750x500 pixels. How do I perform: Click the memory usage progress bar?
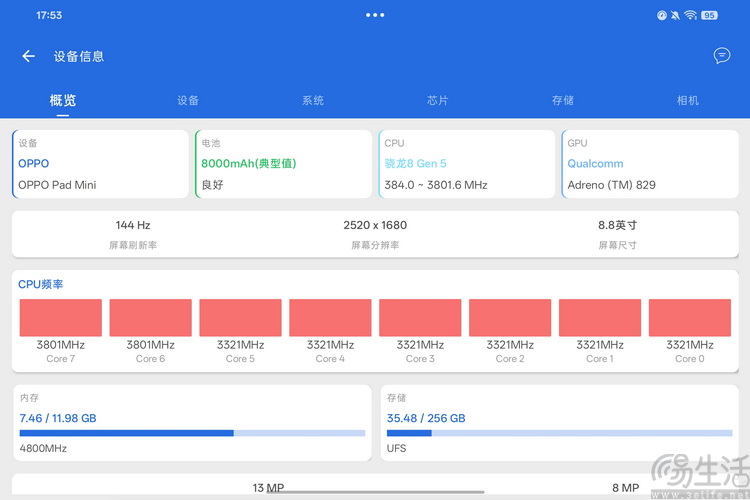pos(192,433)
